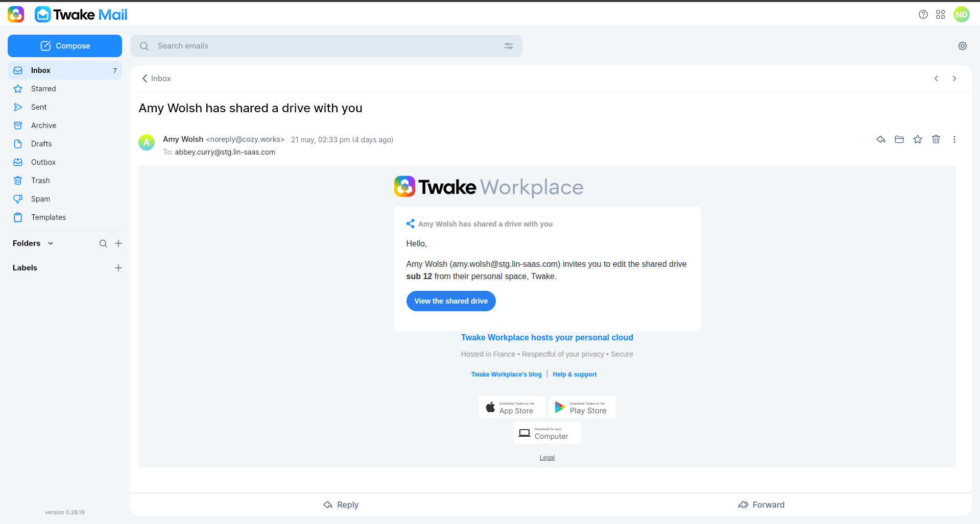The width and height of the screenshot is (980, 524).
Task: Open the Sent folder
Action: 65,107
